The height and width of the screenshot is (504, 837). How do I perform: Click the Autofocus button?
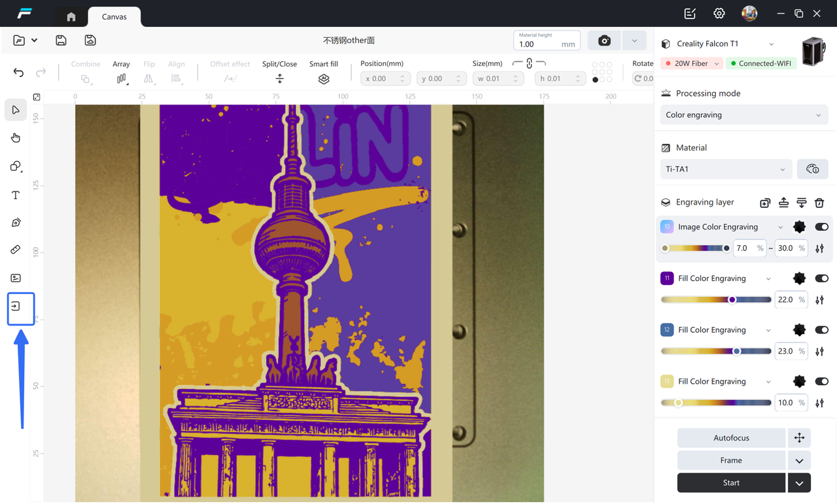point(730,438)
